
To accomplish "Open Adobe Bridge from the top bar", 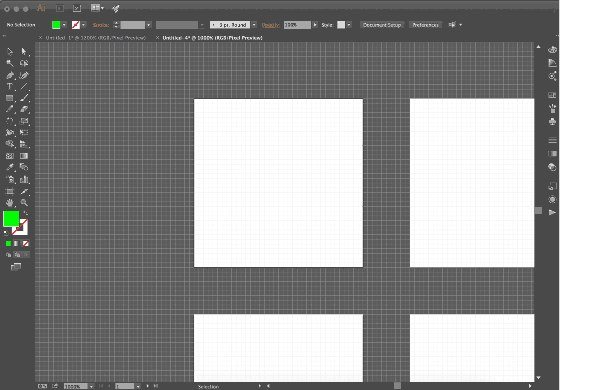I will pyautogui.click(x=60, y=8).
